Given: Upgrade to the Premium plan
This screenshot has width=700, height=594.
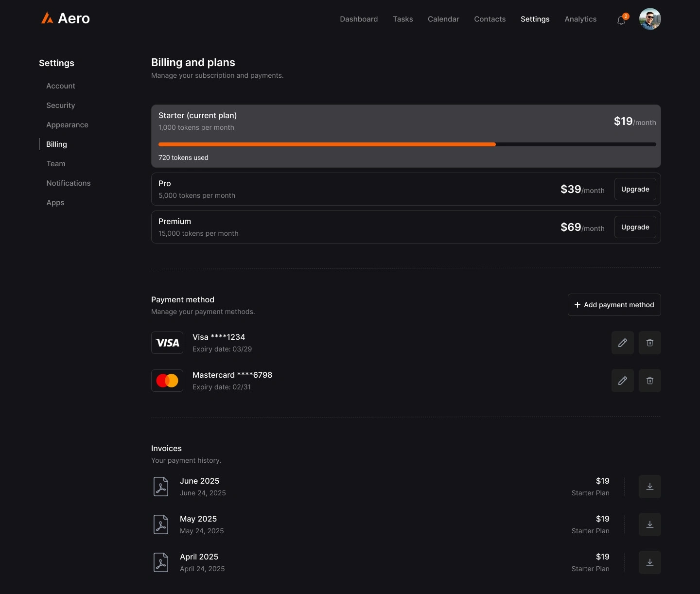Looking at the screenshot, I should click(x=635, y=227).
